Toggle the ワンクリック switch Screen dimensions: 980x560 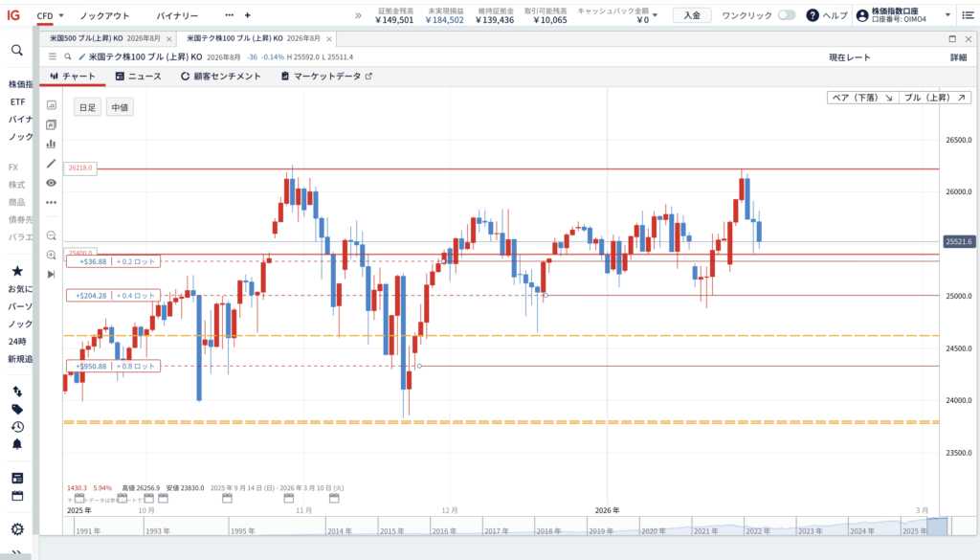[x=786, y=15]
